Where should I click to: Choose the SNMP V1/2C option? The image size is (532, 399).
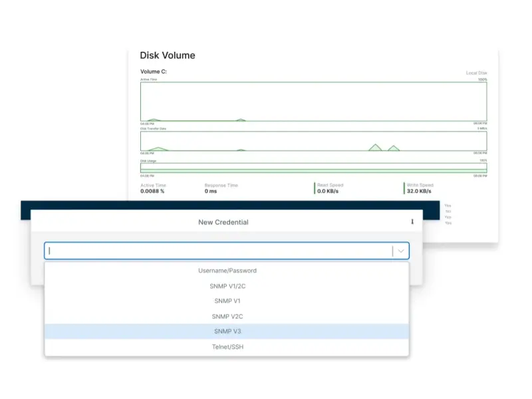point(227,286)
